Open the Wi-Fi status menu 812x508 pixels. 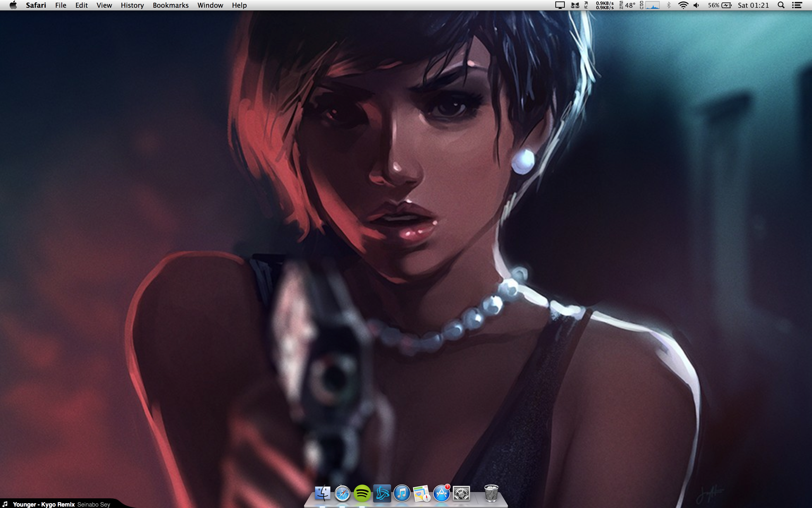683,5
